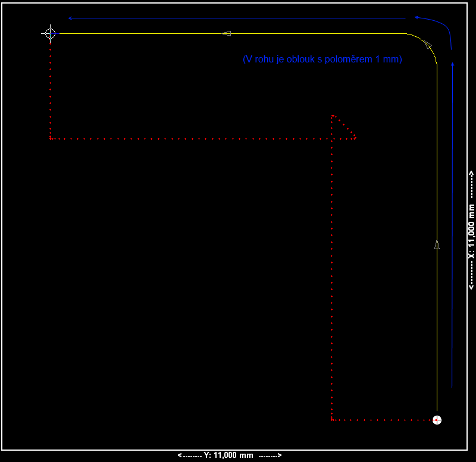Click the direction arrowhead on the yellow corner arc
The width and height of the screenshot is (476, 462).
pos(427,44)
